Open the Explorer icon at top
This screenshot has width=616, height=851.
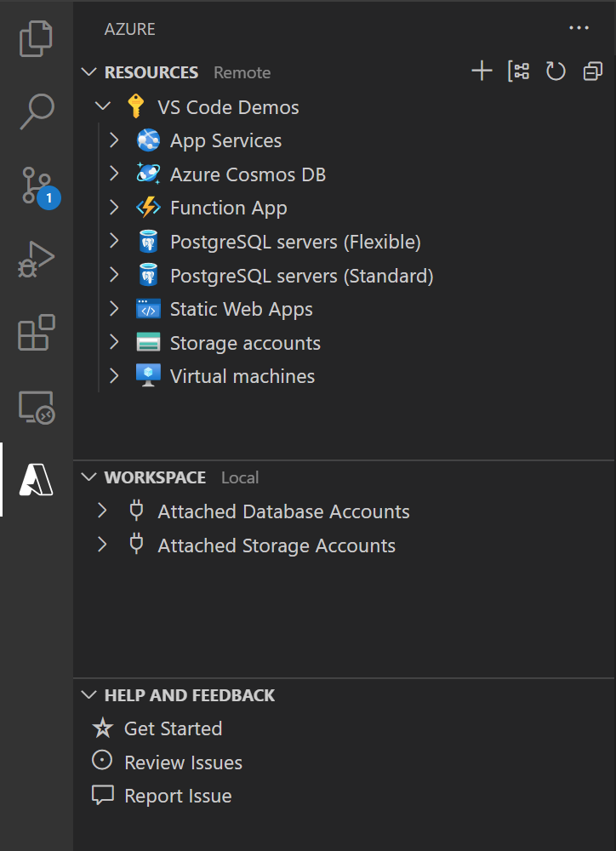pyautogui.click(x=36, y=40)
